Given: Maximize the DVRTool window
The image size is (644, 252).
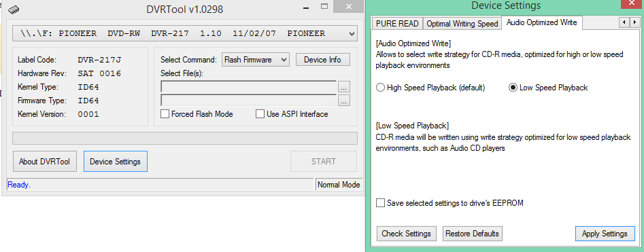Looking at the screenshot, I should tap(324, 7).
